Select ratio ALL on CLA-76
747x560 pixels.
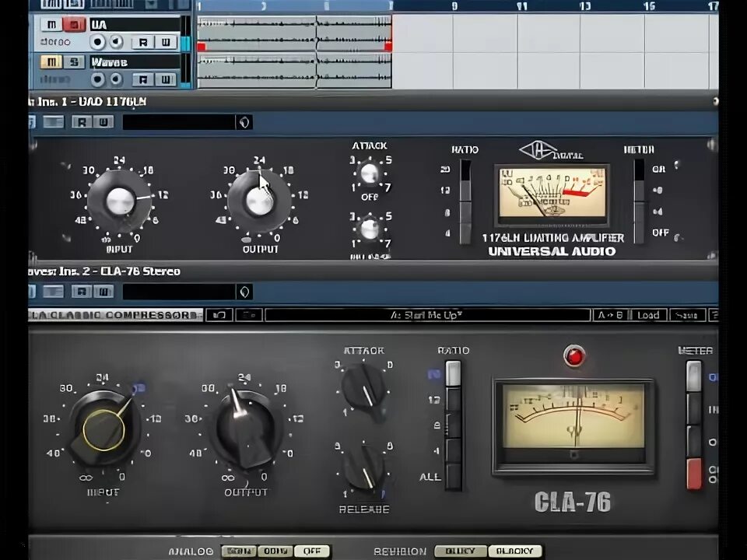(453, 477)
